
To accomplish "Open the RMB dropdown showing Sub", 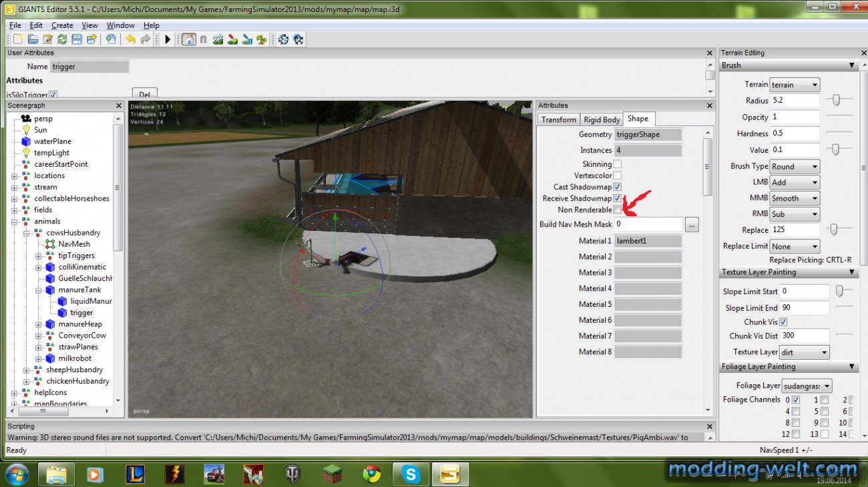I will (795, 214).
